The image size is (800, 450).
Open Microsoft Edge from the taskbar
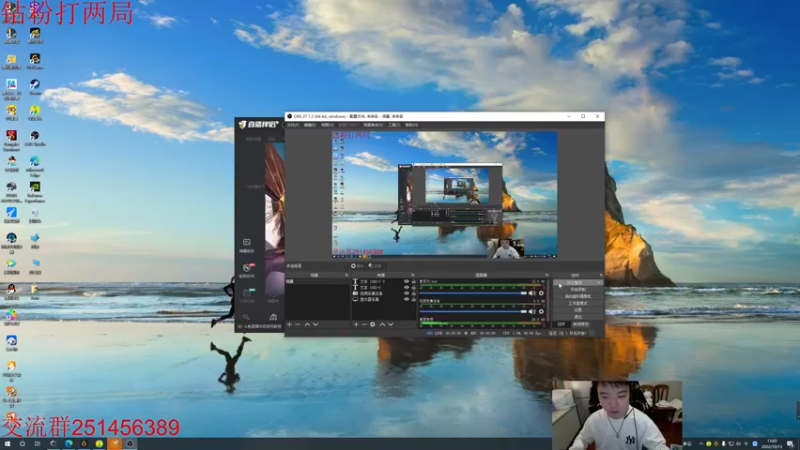[x=68, y=444]
